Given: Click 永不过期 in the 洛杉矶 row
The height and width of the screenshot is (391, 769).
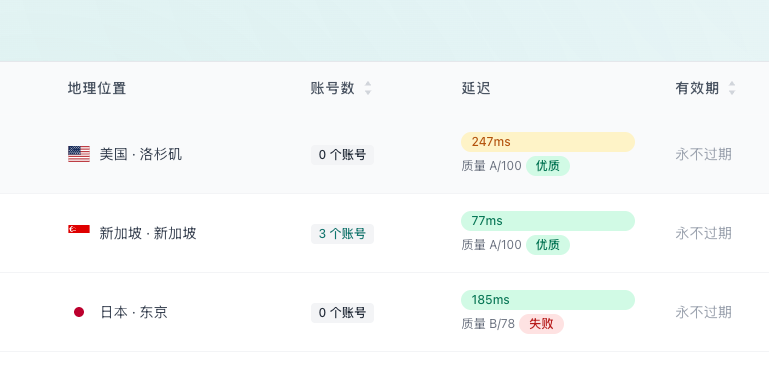Looking at the screenshot, I should (x=703, y=155).
